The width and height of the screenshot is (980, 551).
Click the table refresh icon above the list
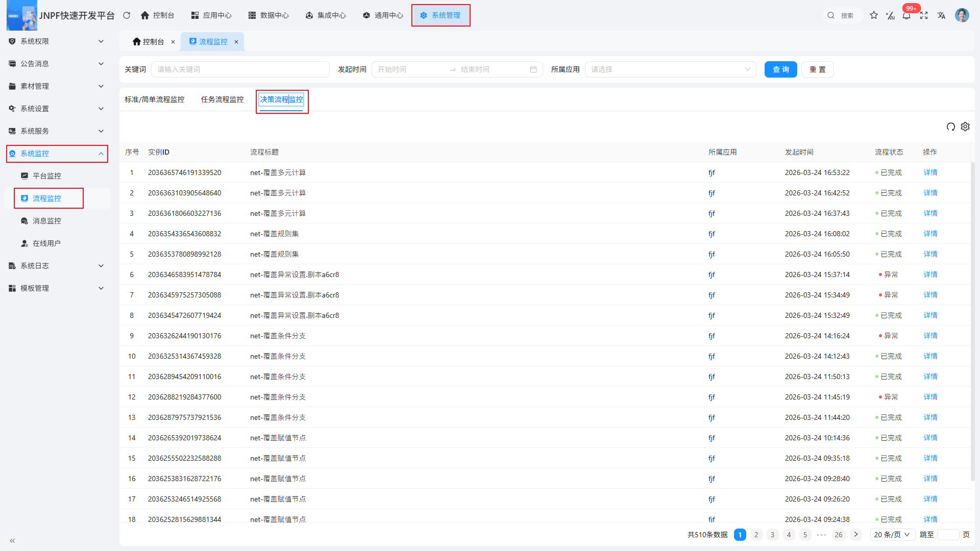tap(950, 127)
